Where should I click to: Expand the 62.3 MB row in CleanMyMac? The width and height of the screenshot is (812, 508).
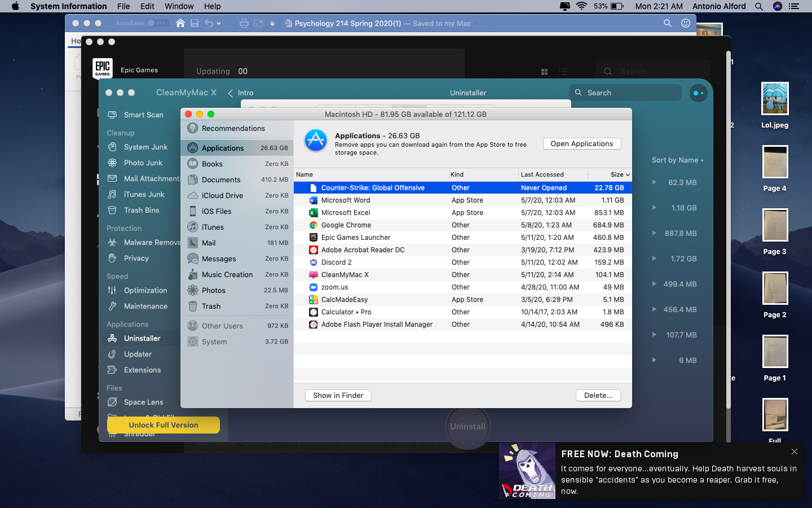click(x=654, y=182)
